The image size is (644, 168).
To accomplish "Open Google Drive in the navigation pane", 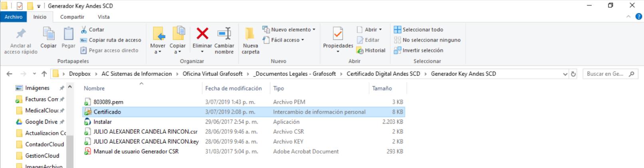I will coord(41,122).
